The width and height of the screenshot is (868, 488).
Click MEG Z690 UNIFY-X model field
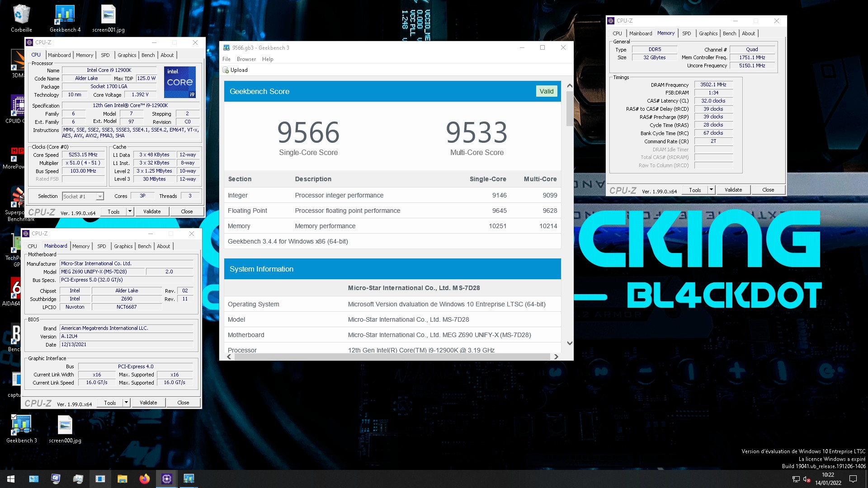point(102,272)
